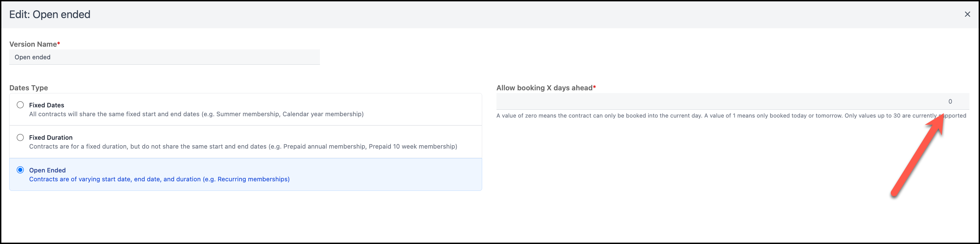Select the Fixed Dates radio button
Screen dimensions: 980x244
tap(20, 105)
